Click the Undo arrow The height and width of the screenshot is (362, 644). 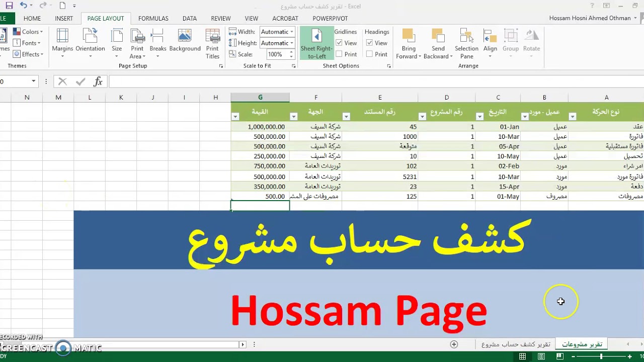point(23,6)
